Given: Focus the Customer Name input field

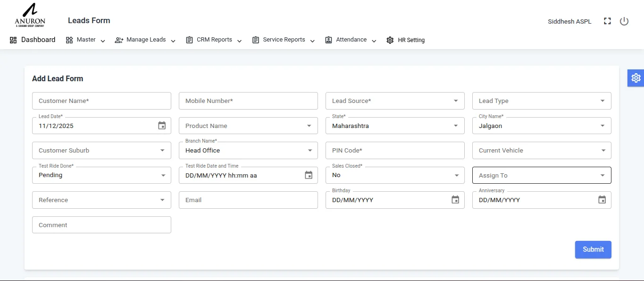Looking at the screenshot, I should point(101,101).
